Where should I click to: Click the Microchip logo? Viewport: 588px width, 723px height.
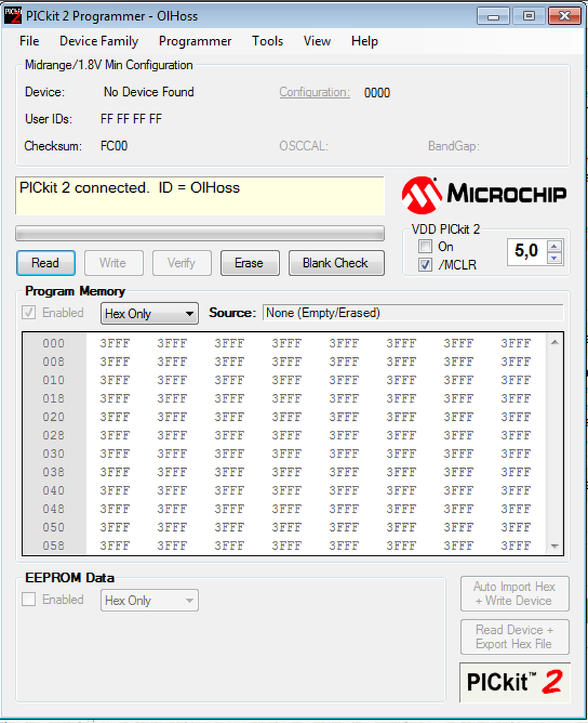click(x=484, y=195)
